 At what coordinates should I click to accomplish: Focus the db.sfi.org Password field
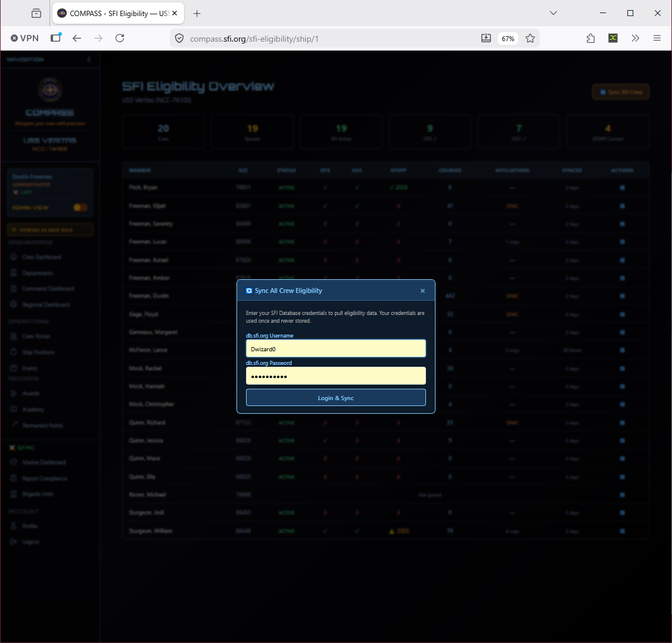point(335,376)
